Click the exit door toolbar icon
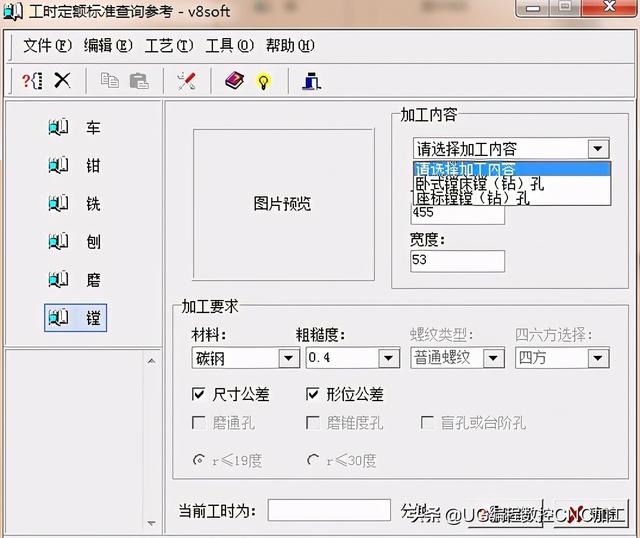 coord(311,80)
